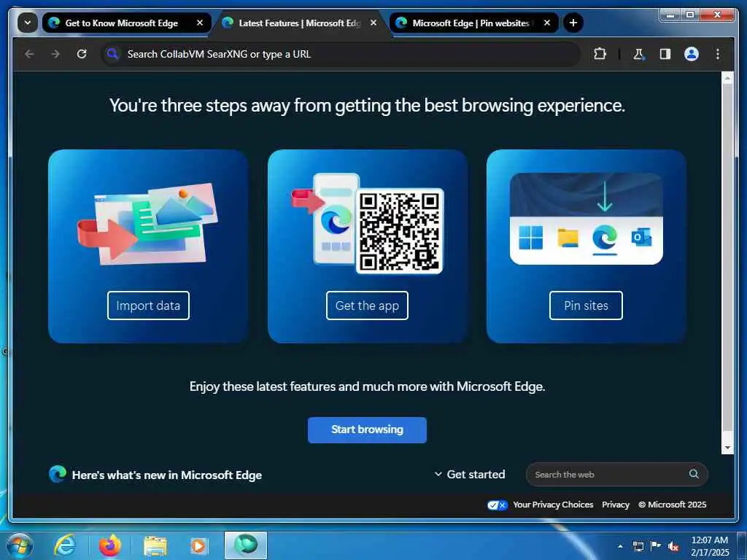Viewport: 747px width, 560px height.
Task: Click the privacy choices toggle icon
Action: 498,505
